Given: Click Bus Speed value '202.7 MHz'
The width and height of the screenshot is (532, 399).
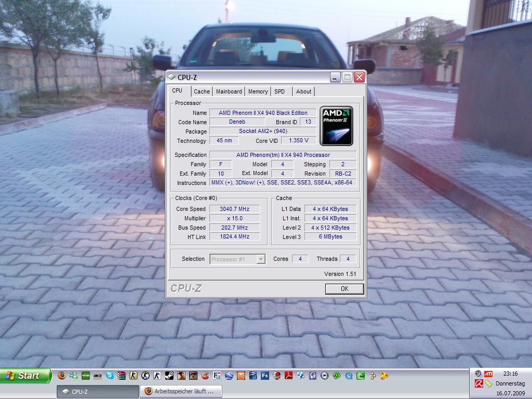Looking at the screenshot, I should tap(234, 228).
